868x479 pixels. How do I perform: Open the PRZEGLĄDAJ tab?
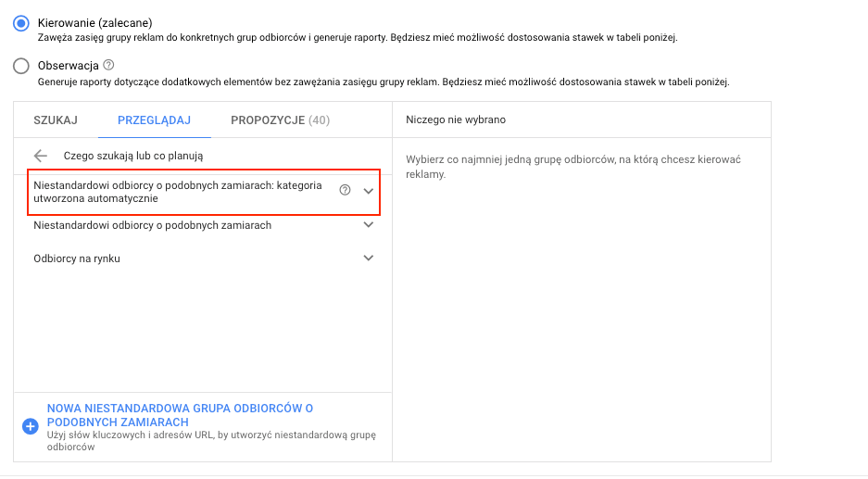154,120
